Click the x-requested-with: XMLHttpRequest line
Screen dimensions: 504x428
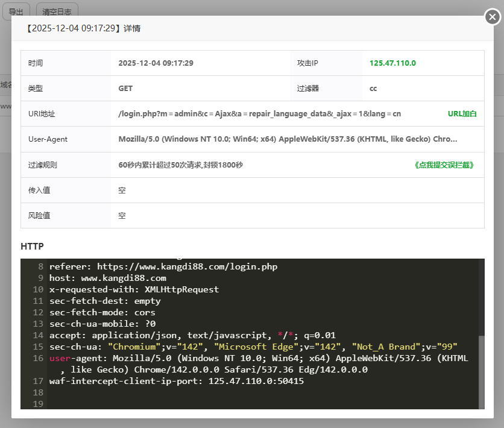coord(134,289)
